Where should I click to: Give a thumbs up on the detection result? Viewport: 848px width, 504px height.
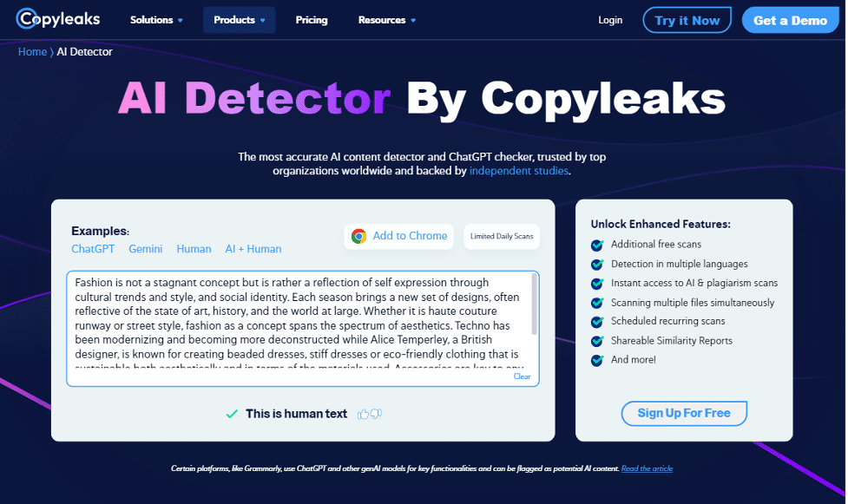363,414
